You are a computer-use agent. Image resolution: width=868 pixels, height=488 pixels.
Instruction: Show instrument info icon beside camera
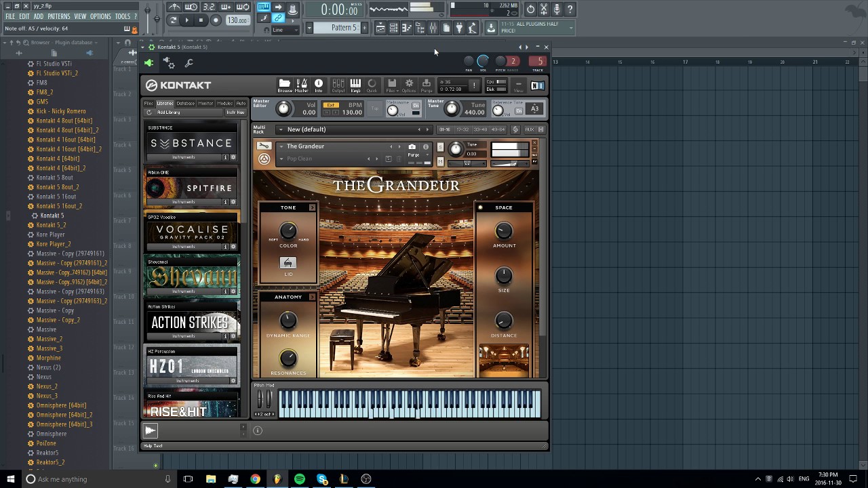[x=426, y=146]
